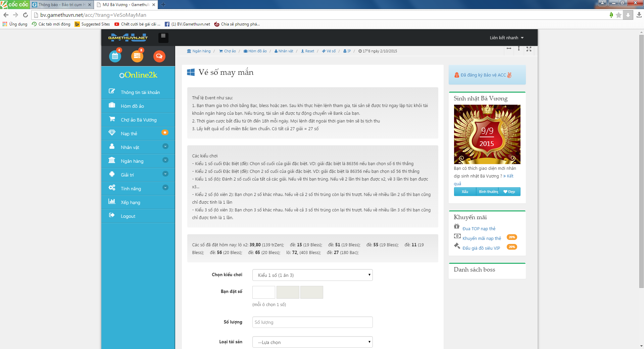Viewport: 644px width, 349px height.
Task: Click browser forward arrow
Action: tap(15, 15)
